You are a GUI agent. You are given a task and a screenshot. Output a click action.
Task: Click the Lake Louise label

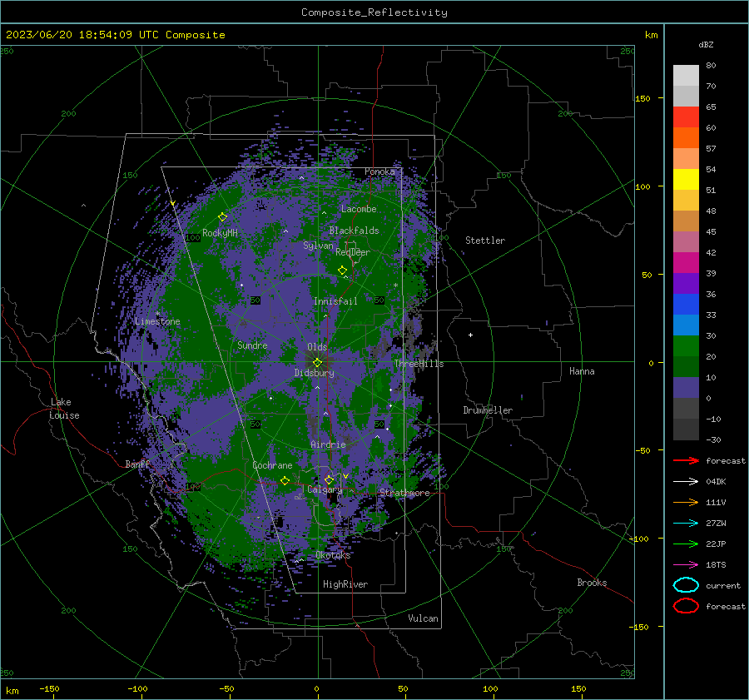pyautogui.click(x=65, y=409)
